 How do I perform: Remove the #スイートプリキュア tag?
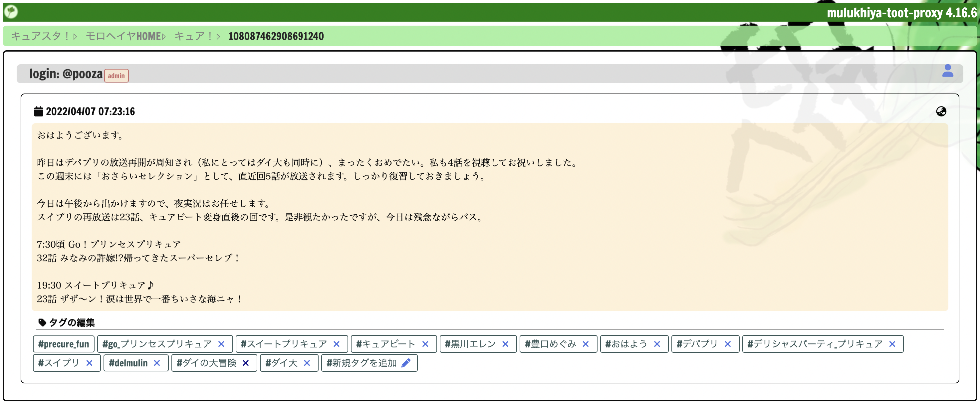[336, 344]
